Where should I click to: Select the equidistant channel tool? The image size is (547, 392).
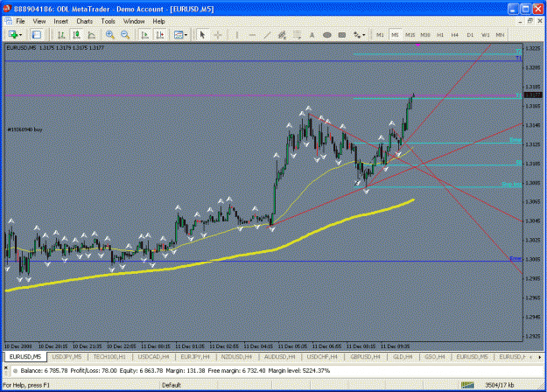coord(282,35)
